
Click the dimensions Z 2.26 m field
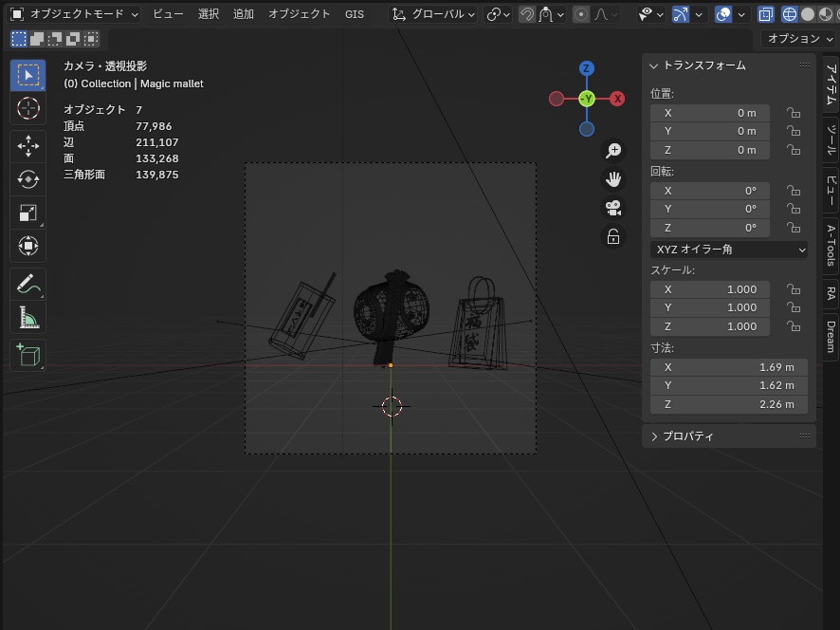click(x=729, y=404)
